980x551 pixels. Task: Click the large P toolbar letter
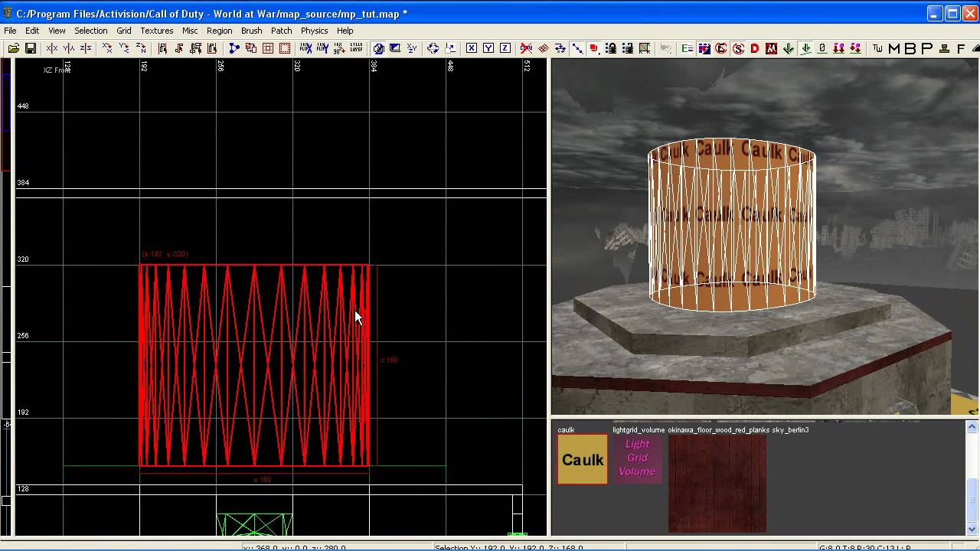click(927, 48)
